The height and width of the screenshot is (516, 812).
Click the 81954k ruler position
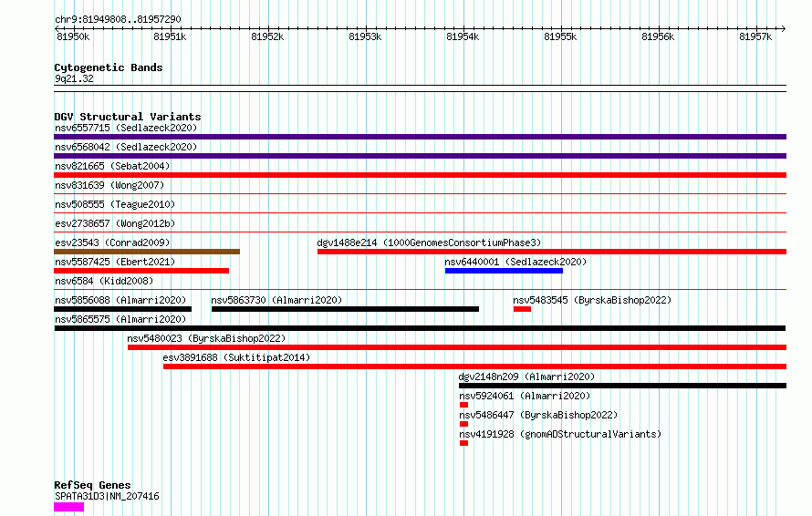(463, 36)
